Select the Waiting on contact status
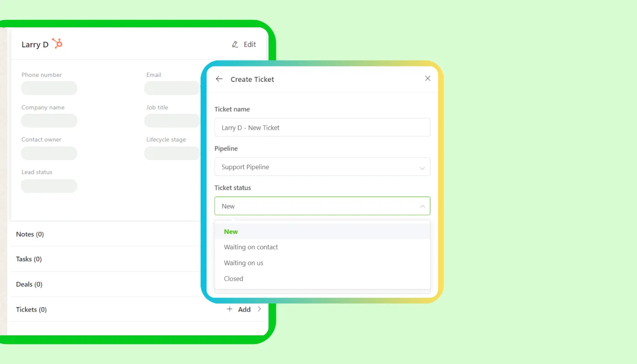The image size is (637, 364). [251, 247]
